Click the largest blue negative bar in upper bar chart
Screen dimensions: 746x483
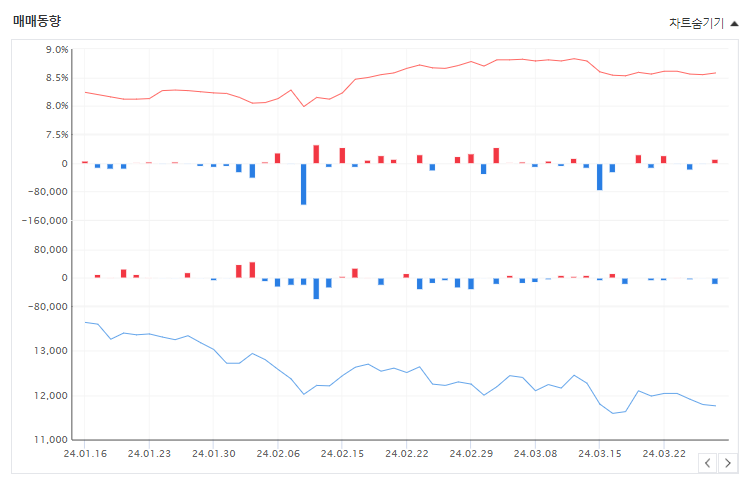click(304, 184)
